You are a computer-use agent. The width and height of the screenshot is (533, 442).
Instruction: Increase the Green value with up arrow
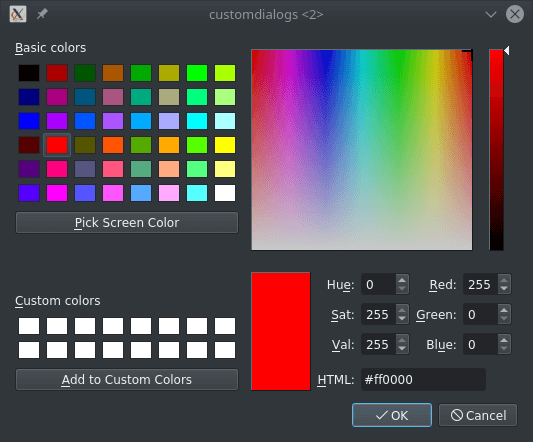coord(504,310)
